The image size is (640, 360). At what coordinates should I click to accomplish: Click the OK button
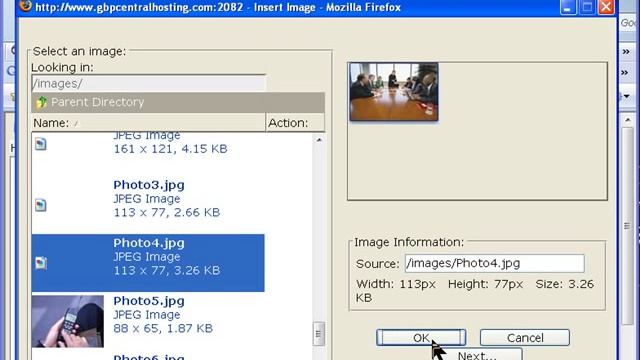421,338
